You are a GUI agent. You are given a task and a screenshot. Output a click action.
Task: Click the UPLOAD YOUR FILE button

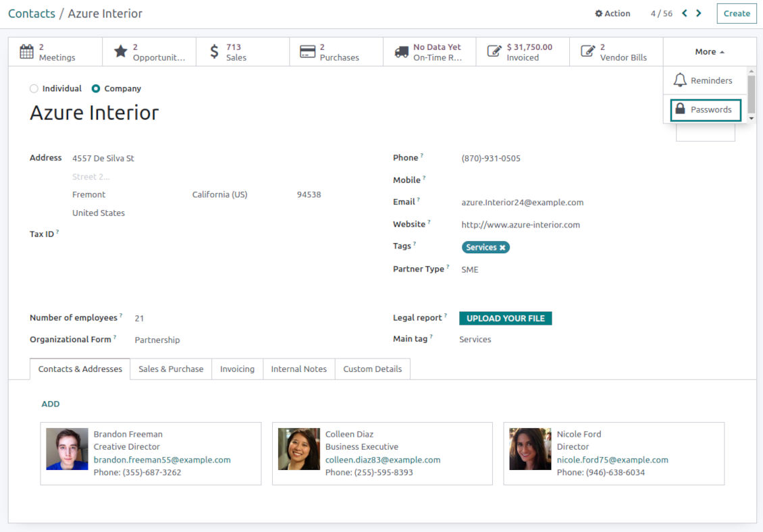coord(505,319)
